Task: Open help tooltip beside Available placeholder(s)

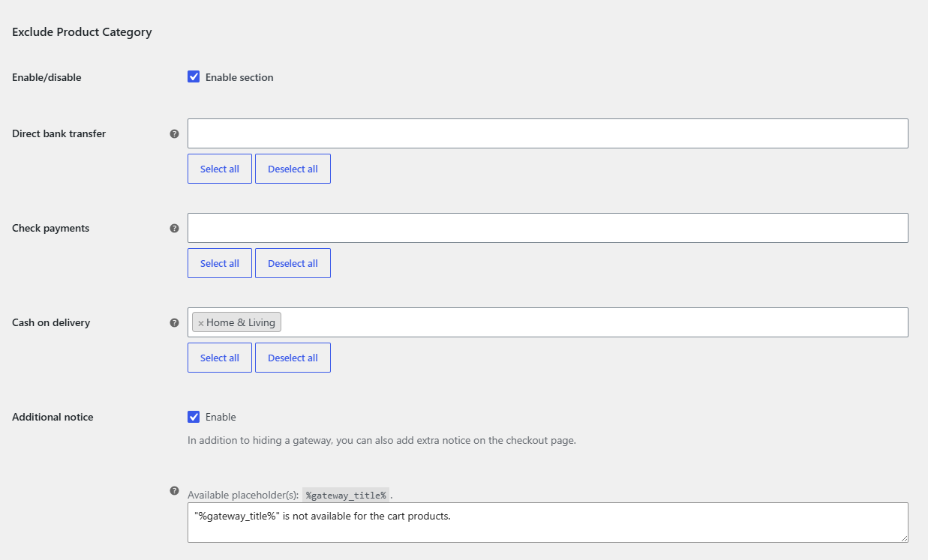Action: [x=174, y=491]
